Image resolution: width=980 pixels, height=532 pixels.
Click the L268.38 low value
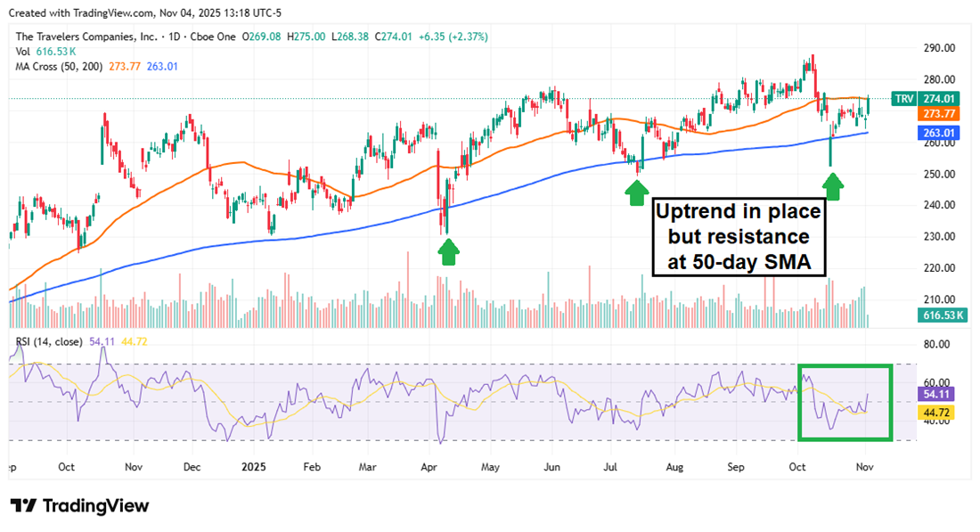point(350,37)
